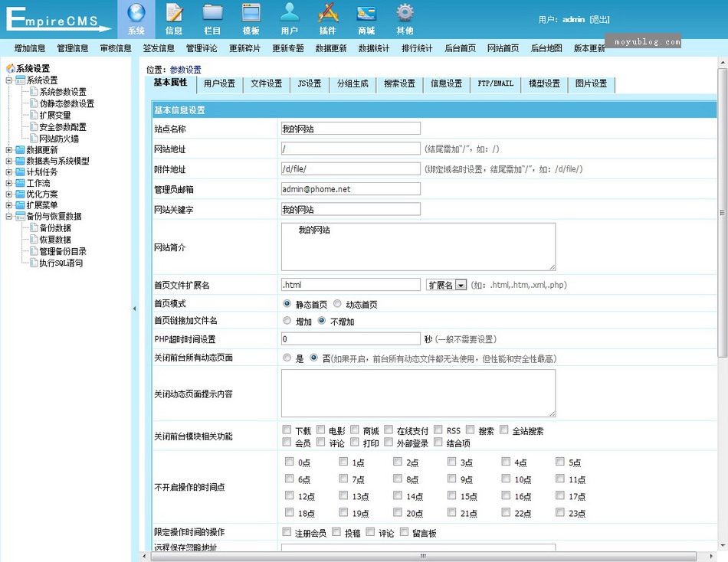
Task: Open the 扩展名 dropdown
Action: coord(447,285)
